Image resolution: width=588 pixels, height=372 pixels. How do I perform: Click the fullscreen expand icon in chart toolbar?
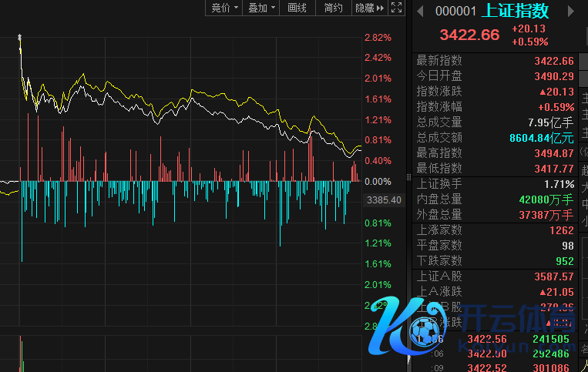point(397,8)
